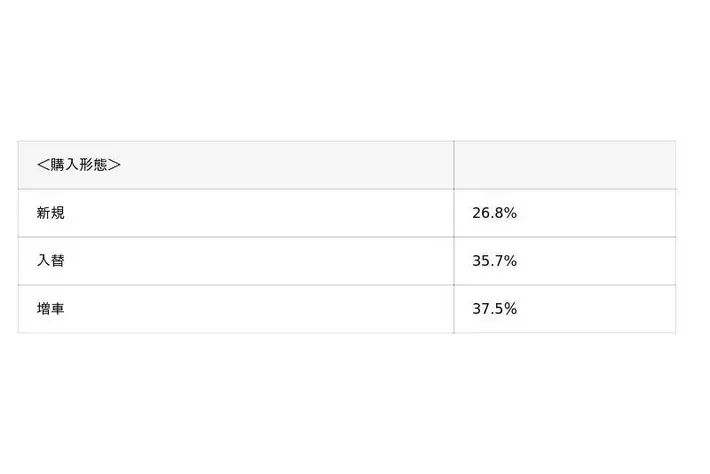Click the border line between 新規 and 入替 rows
Viewport: 710px width, 474px height.
point(347,237)
